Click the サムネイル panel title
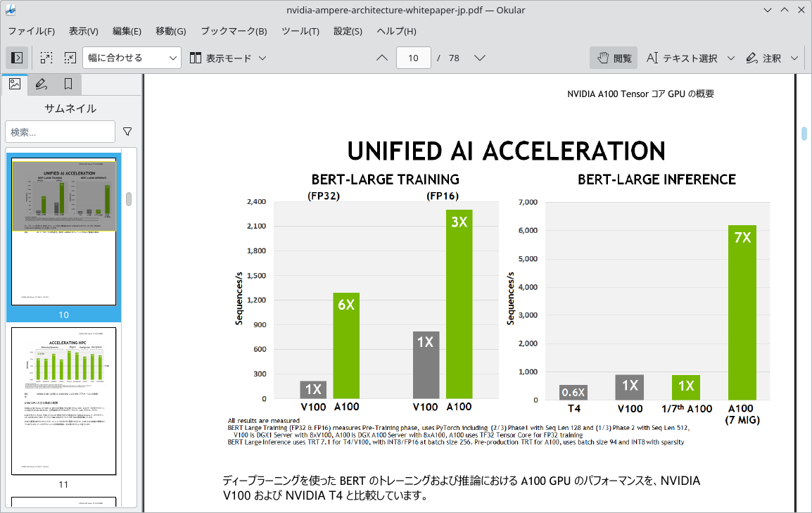This screenshot has height=513, width=812. click(70, 108)
